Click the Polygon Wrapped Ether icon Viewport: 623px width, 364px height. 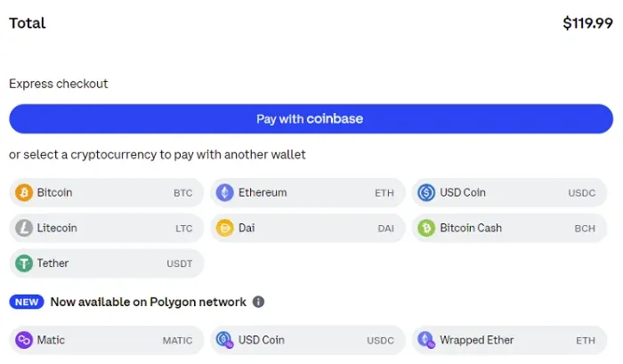coord(426,340)
